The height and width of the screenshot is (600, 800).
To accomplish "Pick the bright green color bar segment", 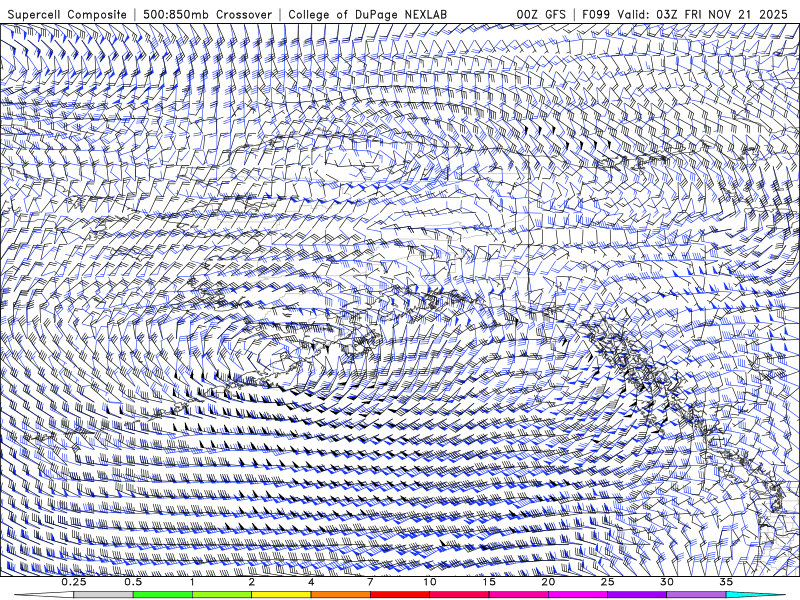I will [x=163, y=595].
